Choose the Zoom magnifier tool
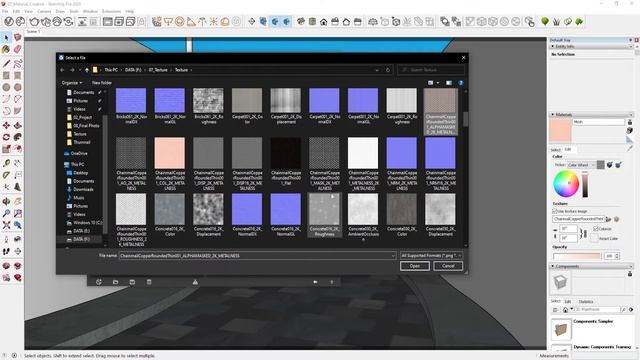 [6, 213]
